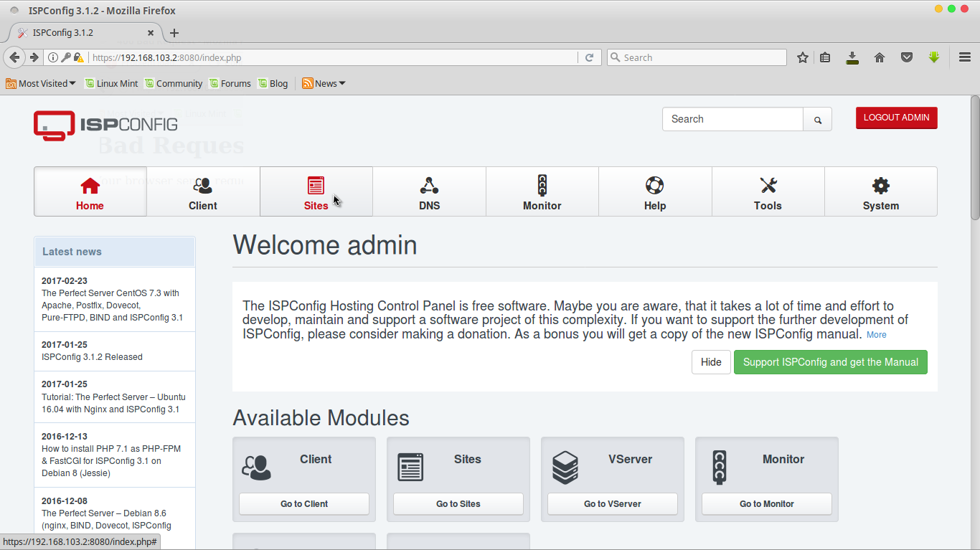The width and height of the screenshot is (980, 550).
Task: Hide the donation notice
Action: coord(711,362)
